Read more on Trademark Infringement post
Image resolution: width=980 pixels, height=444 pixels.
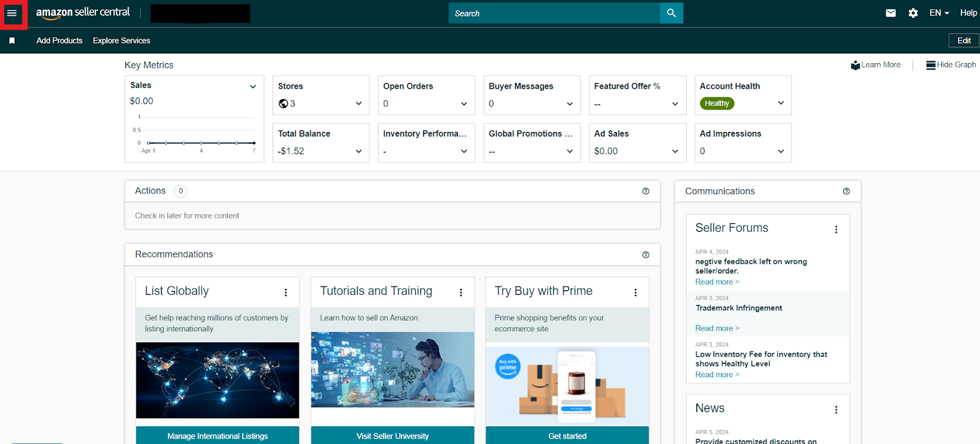point(717,328)
